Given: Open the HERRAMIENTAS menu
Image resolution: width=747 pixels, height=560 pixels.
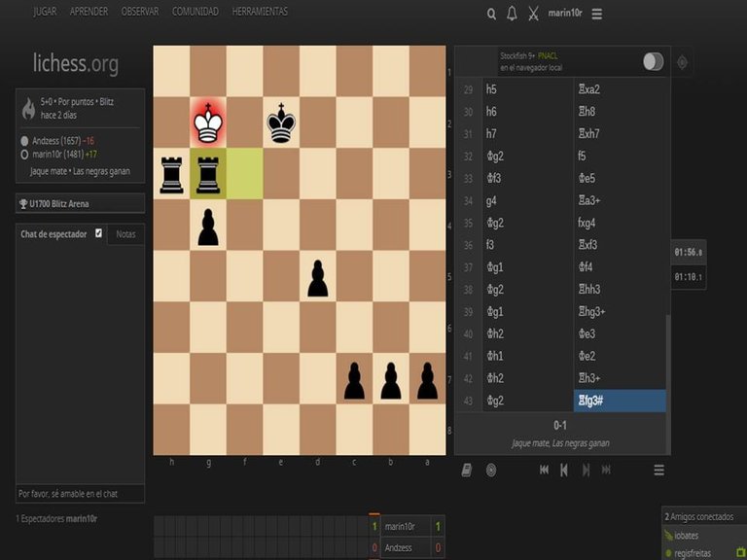Looking at the screenshot, I should click(259, 12).
